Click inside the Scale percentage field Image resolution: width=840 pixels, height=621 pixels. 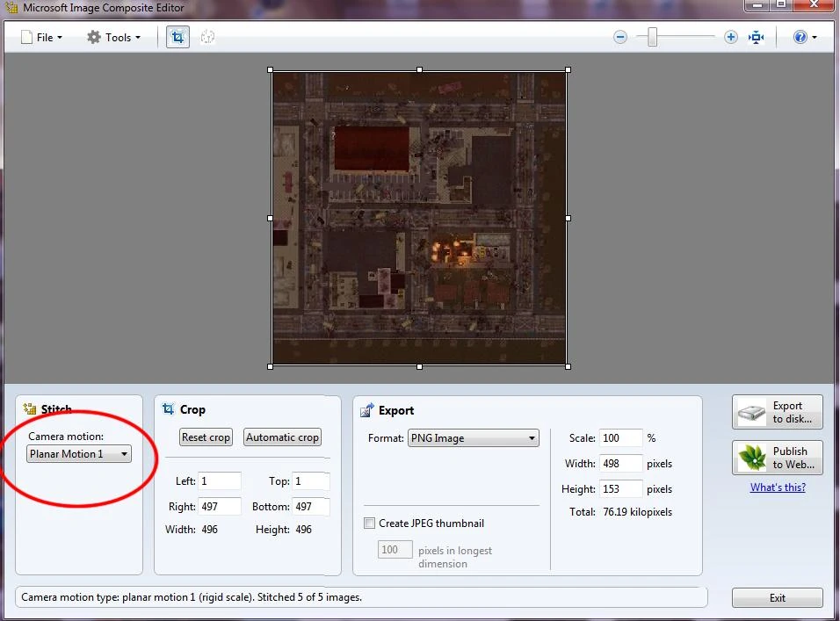click(620, 437)
